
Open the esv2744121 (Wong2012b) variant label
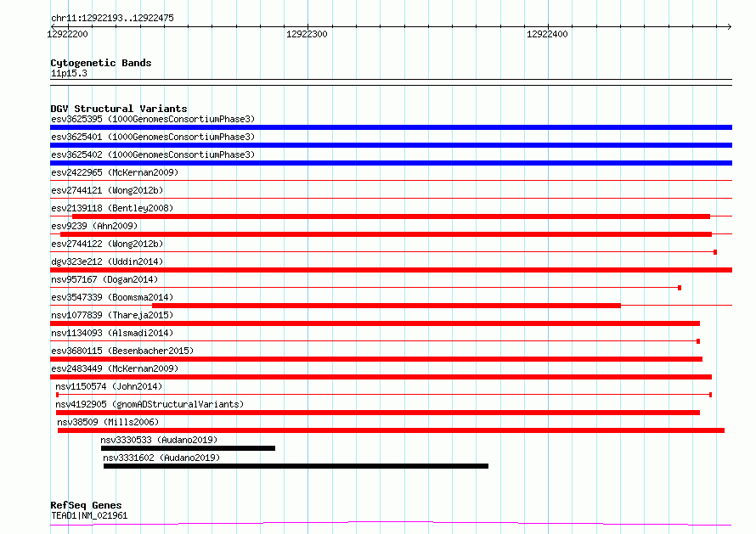pyautogui.click(x=107, y=190)
